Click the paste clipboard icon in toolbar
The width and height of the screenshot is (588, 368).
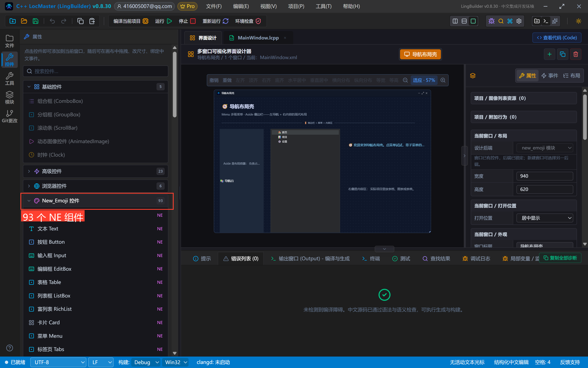tap(92, 21)
